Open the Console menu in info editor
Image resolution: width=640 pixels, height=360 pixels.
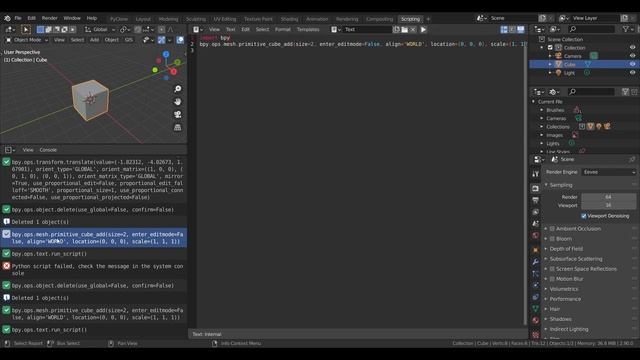click(48, 150)
